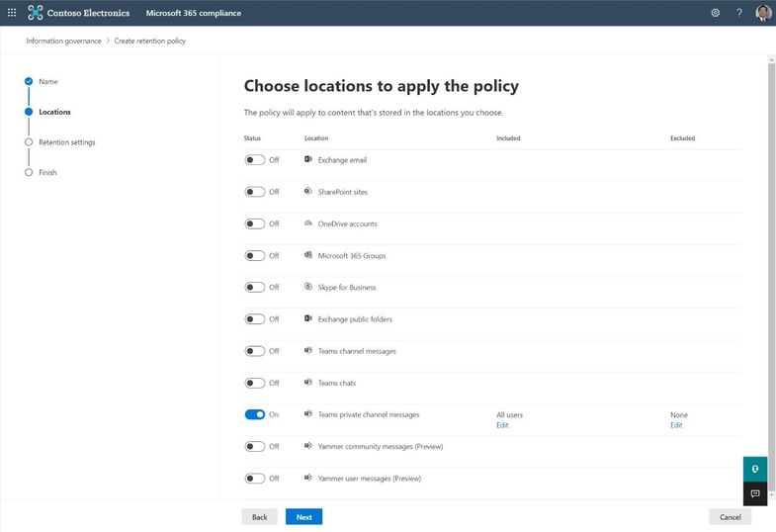Click the Status column header
The image size is (776, 532).
coord(252,138)
